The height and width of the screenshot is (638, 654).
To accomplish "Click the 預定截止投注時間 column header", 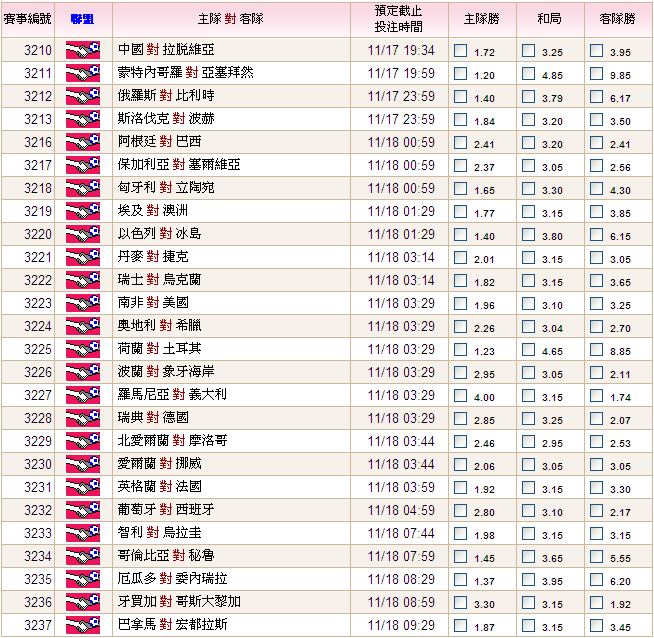I will (x=399, y=19).
